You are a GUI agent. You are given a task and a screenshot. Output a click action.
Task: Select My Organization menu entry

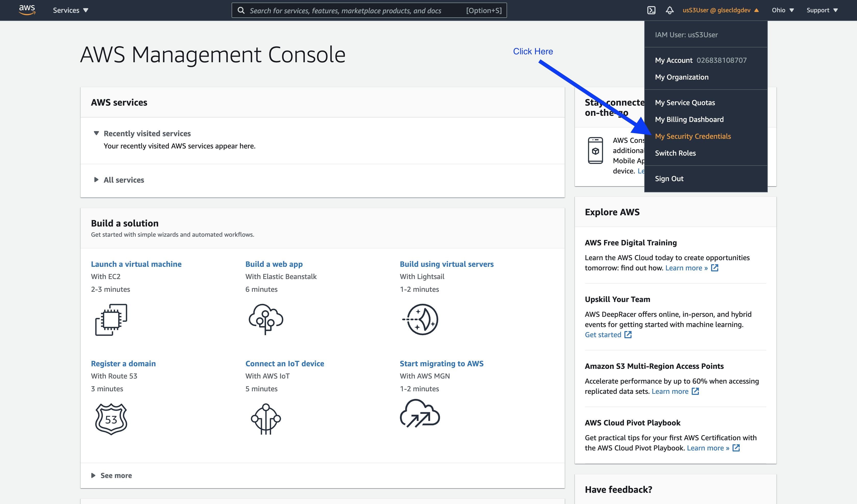[682, 77]
